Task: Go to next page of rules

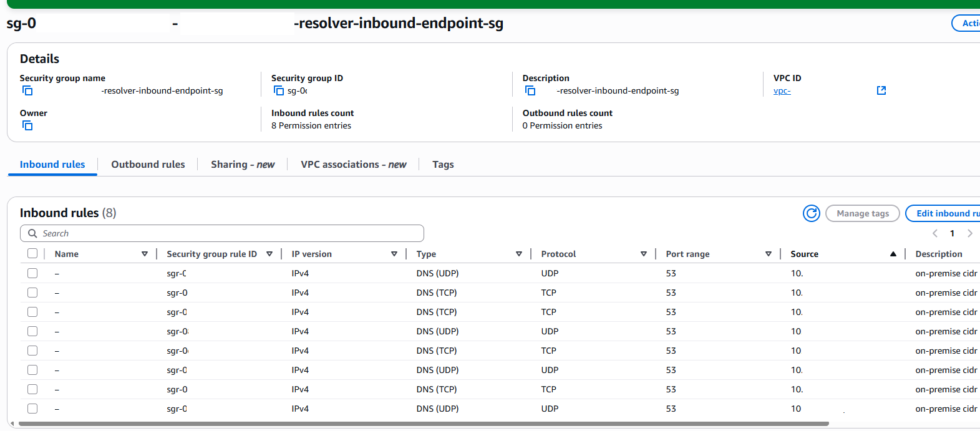Action: 969,233
